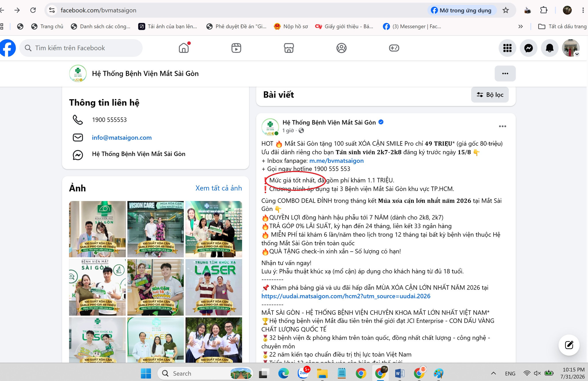Click the muted volume icon in tray
588x381 pixels.
pos(537,373)
